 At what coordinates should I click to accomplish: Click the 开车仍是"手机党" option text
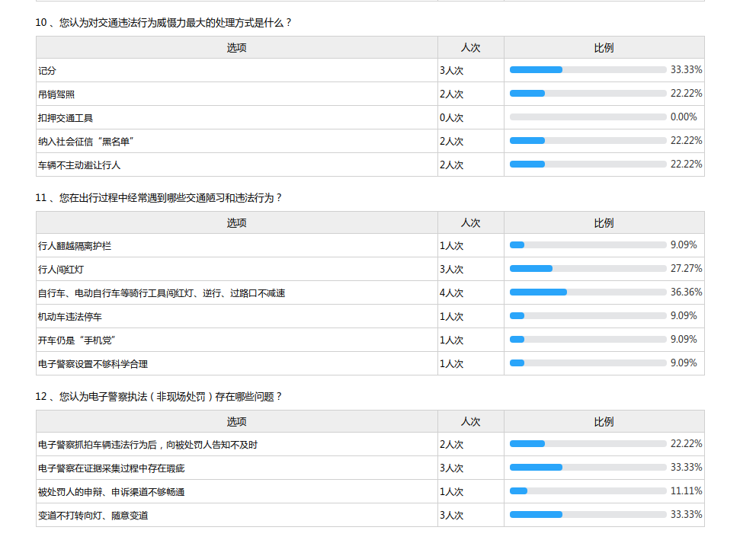point(76,340)
